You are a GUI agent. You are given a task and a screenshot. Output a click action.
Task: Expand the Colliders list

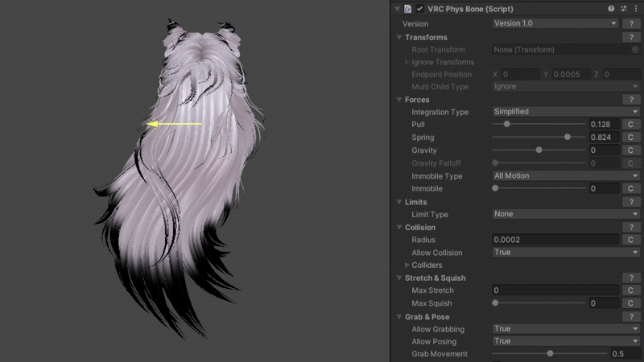(x=407, y=265)
